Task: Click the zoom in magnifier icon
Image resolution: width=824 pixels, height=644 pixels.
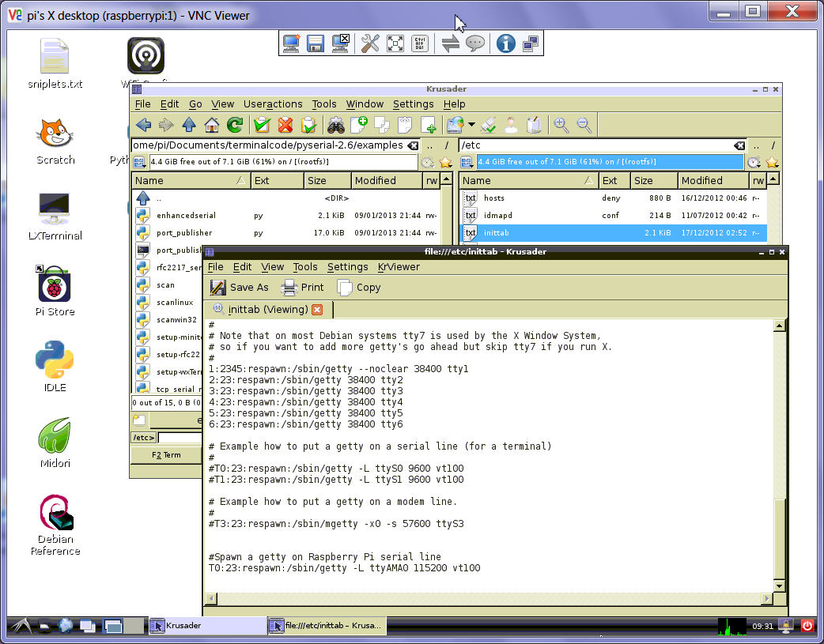Action: pyautogui.click(x=561, y=125)
